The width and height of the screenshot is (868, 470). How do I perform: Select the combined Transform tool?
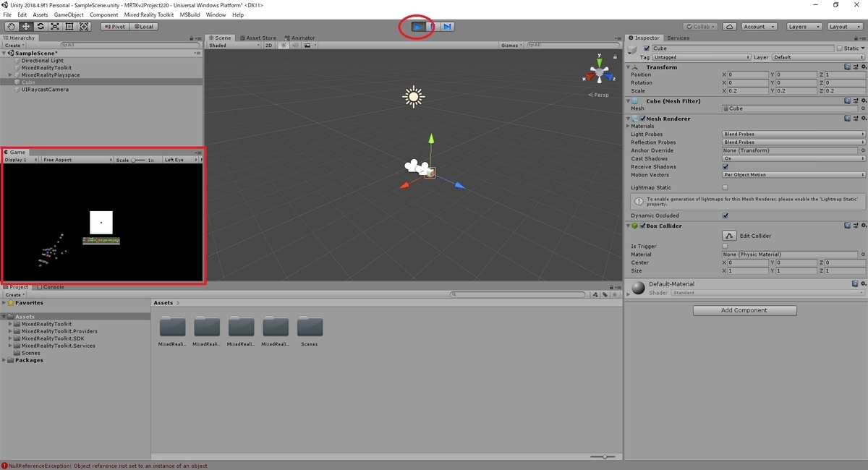pos(84,27)
